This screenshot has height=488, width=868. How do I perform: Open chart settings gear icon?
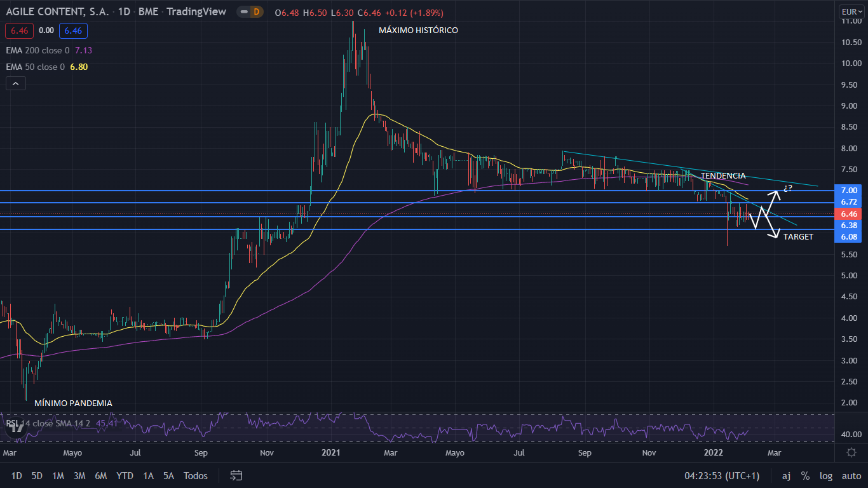[851, 452]
